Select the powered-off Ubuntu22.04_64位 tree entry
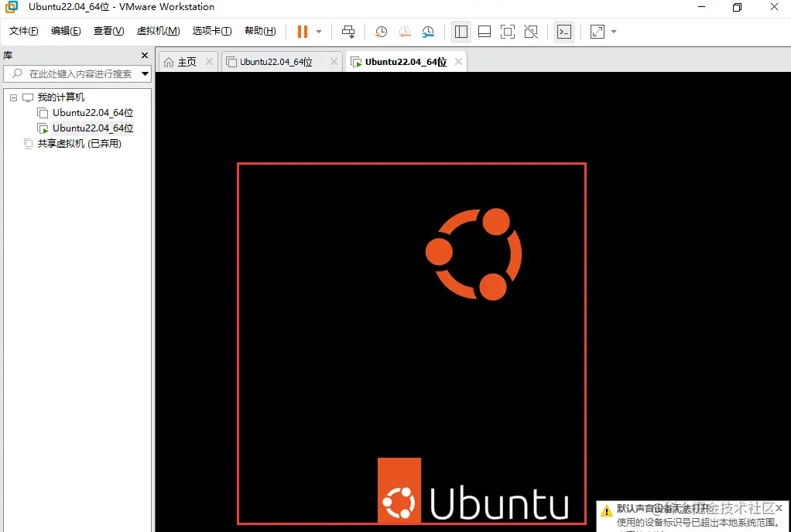This screenshot has width=791, height=532. pos(93,112)
